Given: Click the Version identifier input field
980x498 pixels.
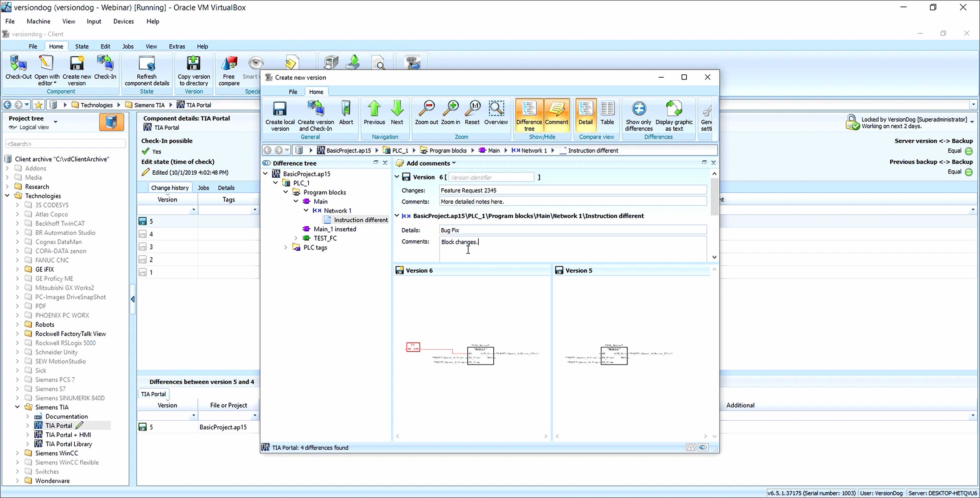Looking at the screenshot, I should click(x=492, y=177).
